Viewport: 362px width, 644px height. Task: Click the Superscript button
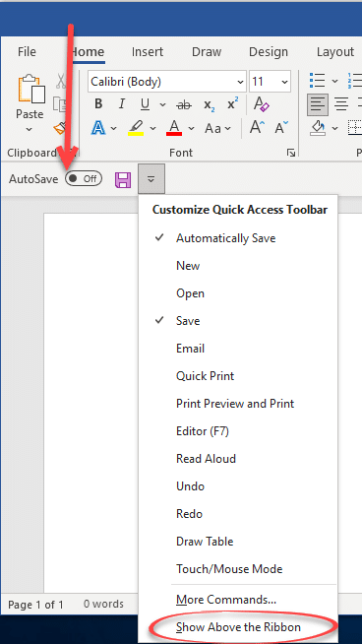pyautogui.click(x=233, y=104)
